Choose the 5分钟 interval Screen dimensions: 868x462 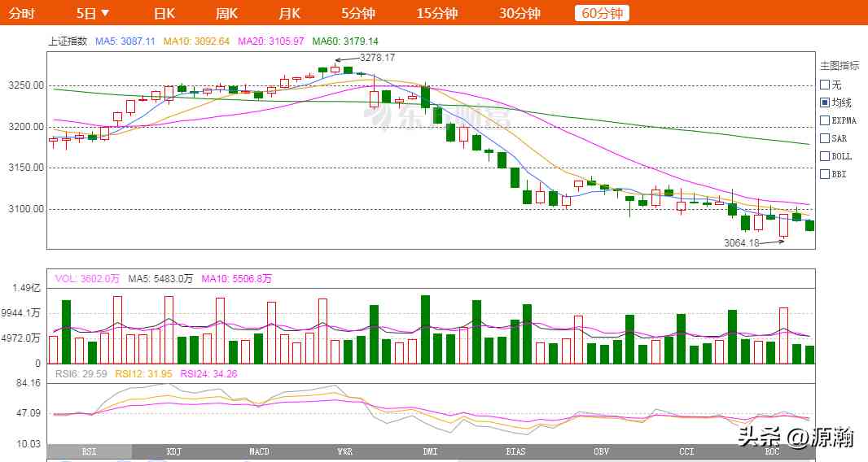[x=357, y=13]
